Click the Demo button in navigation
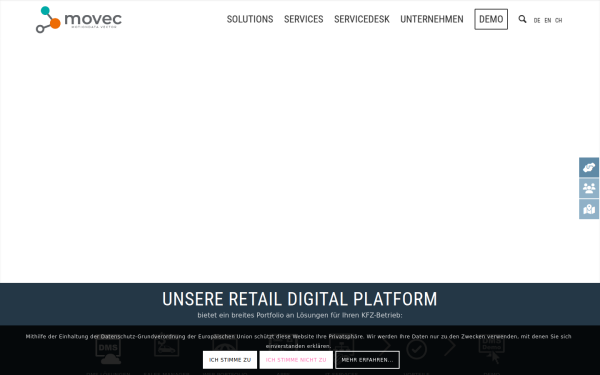 (491, 19)
